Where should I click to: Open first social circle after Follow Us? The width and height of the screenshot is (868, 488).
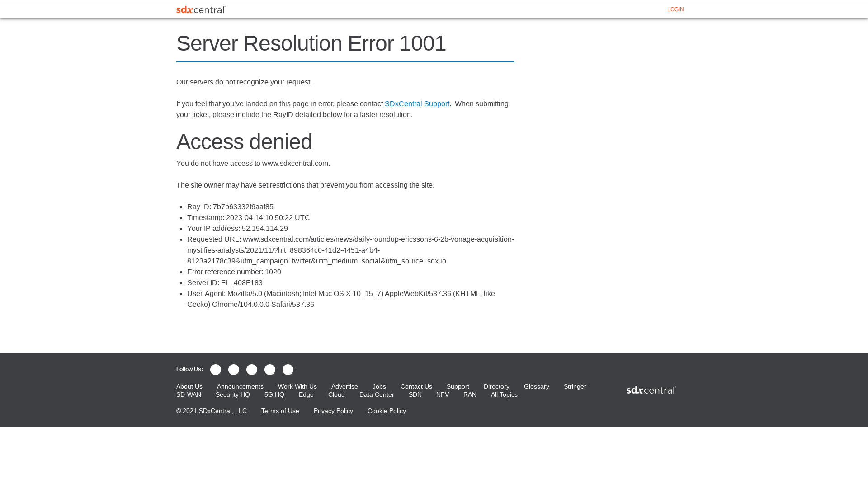coord(216,370)
